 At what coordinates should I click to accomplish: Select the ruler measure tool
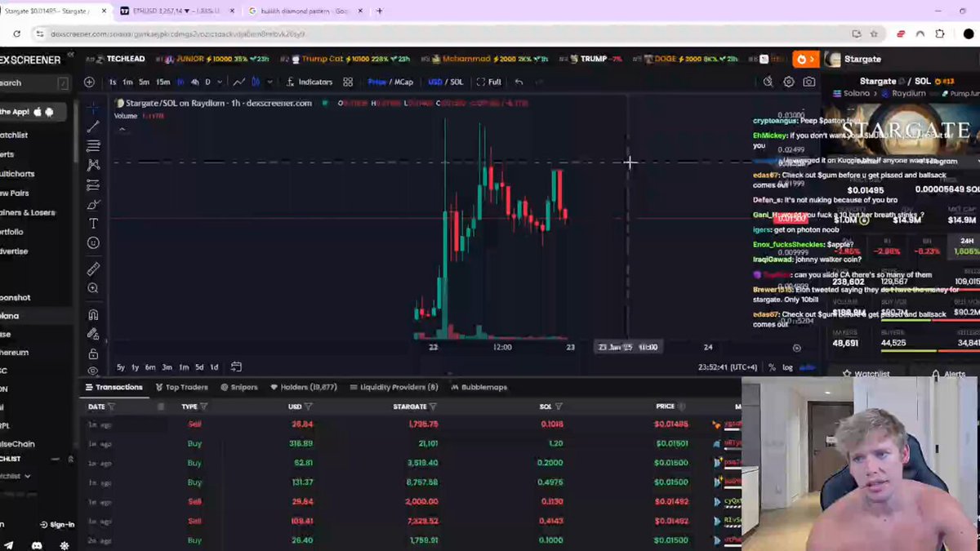click(x=93, y=269)
